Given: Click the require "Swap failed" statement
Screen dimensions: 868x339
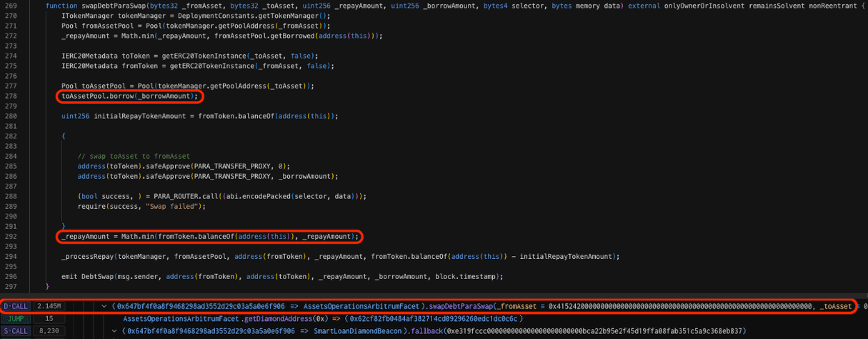Looking at the screenshot, I should pos(141,206).
